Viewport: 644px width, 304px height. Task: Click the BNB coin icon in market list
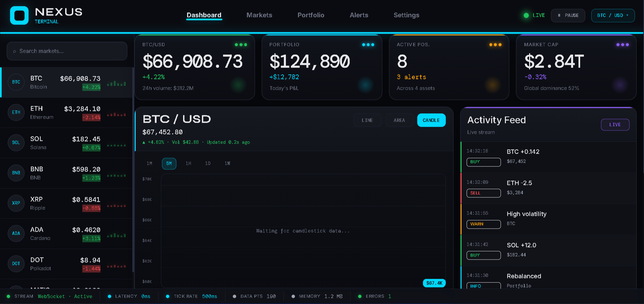[16, 173]
